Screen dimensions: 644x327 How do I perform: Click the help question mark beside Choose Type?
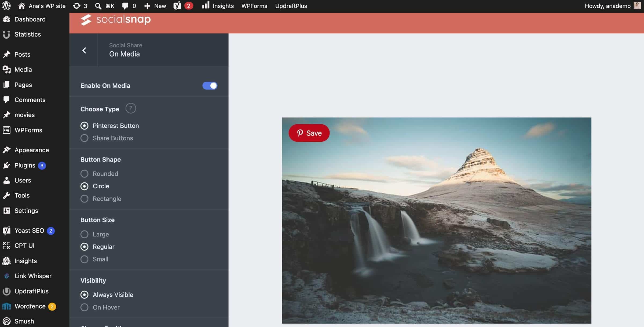click(x=131, y=108)
